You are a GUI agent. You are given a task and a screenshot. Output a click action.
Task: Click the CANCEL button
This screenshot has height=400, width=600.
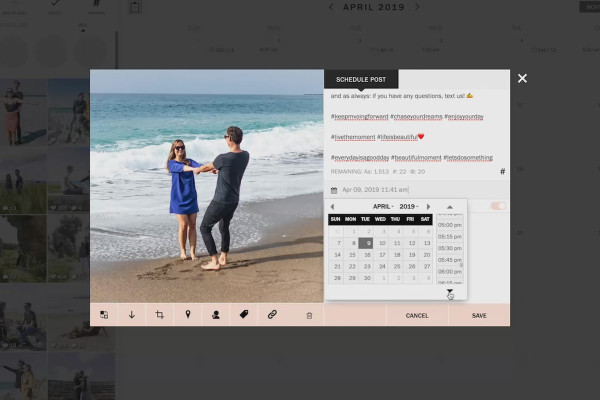[x=417, y=315]
